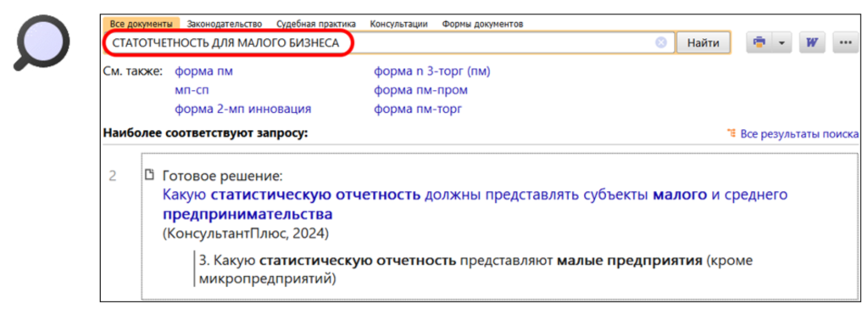Click the document icon beside "Готовое решение"
868x309 pixels.
click(x=148, y=176)
